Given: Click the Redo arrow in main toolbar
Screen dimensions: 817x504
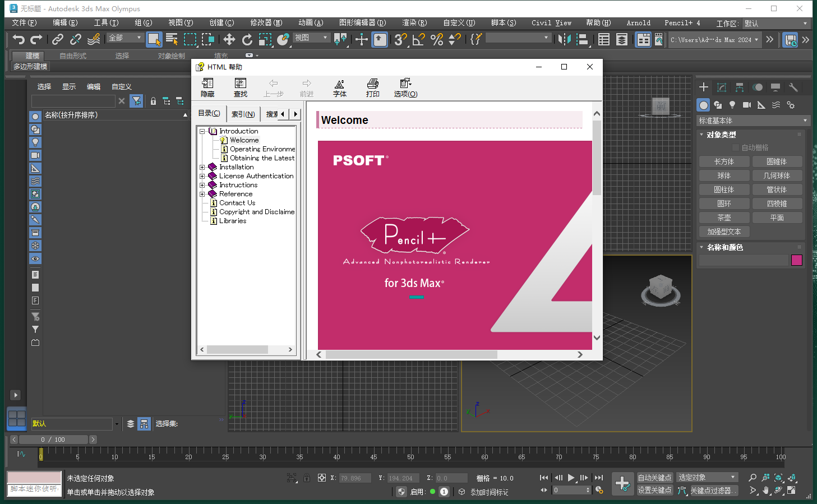Looking at the screenshot, I should [36, 39].
